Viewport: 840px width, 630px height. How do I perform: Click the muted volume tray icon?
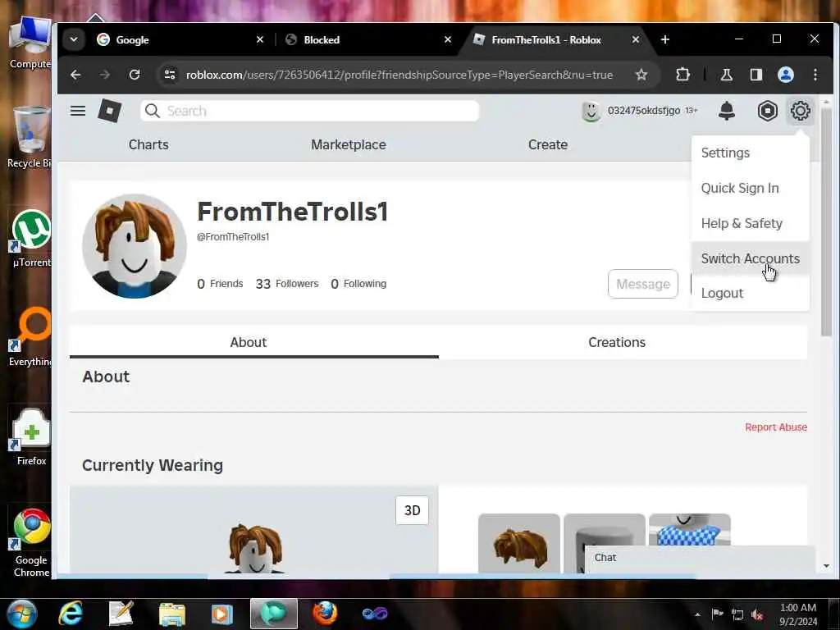tap(757, 614)
